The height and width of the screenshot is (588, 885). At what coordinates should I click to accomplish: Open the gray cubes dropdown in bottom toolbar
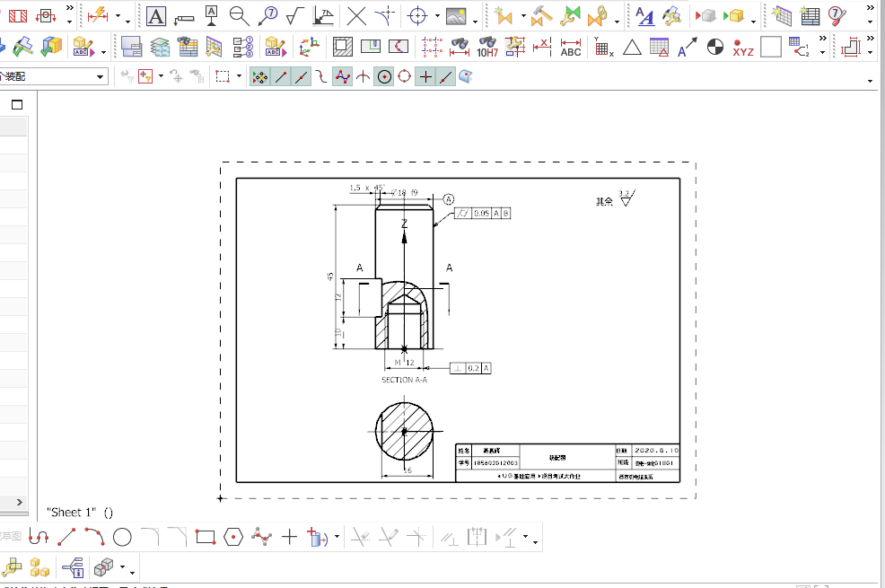[122, 567]
